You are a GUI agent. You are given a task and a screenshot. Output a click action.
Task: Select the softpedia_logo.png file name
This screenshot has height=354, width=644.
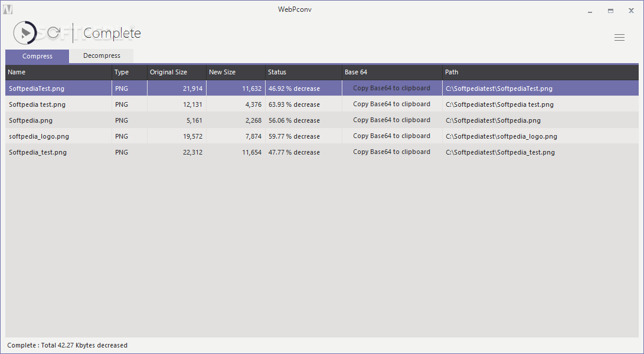coord(38,136)
